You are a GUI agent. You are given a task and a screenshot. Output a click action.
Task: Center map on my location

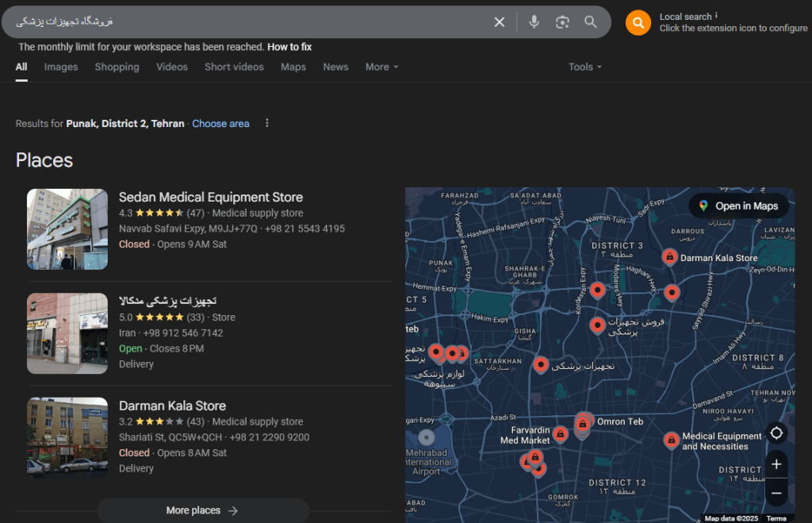click(x=776, y=433)
